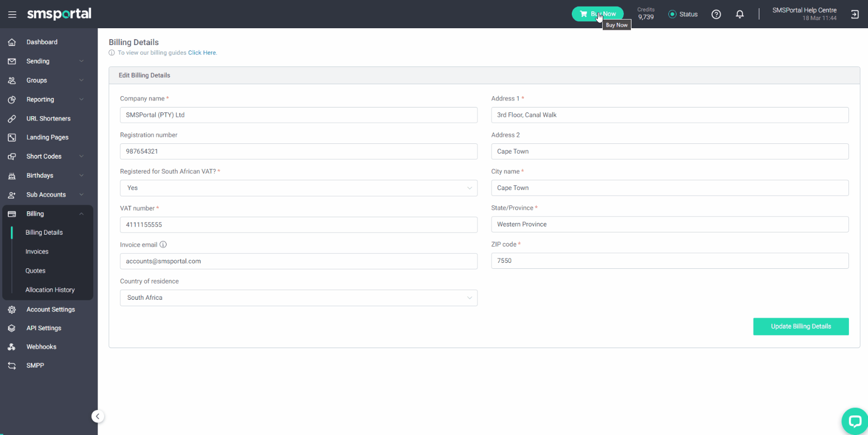Click the Company name input field

298,115
